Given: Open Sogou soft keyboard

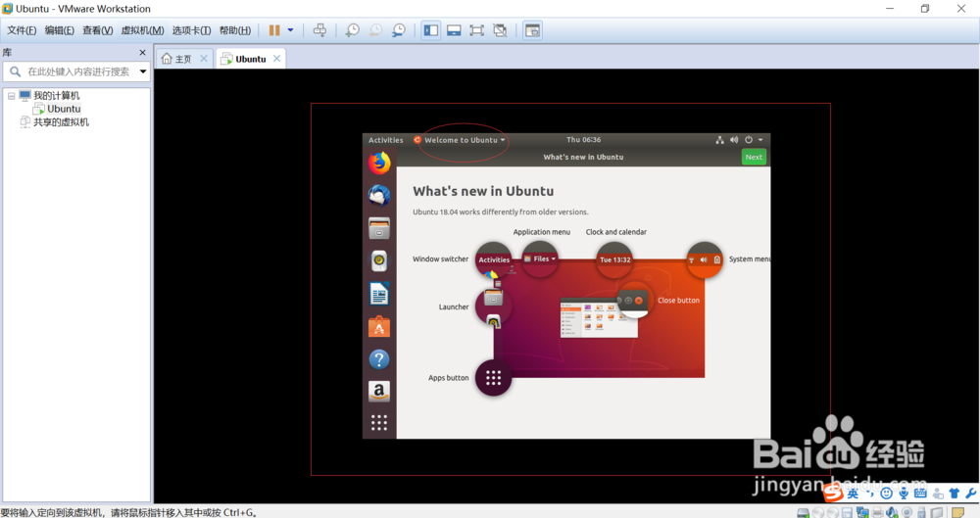Looking at the screenshot, I should (920, 494).
